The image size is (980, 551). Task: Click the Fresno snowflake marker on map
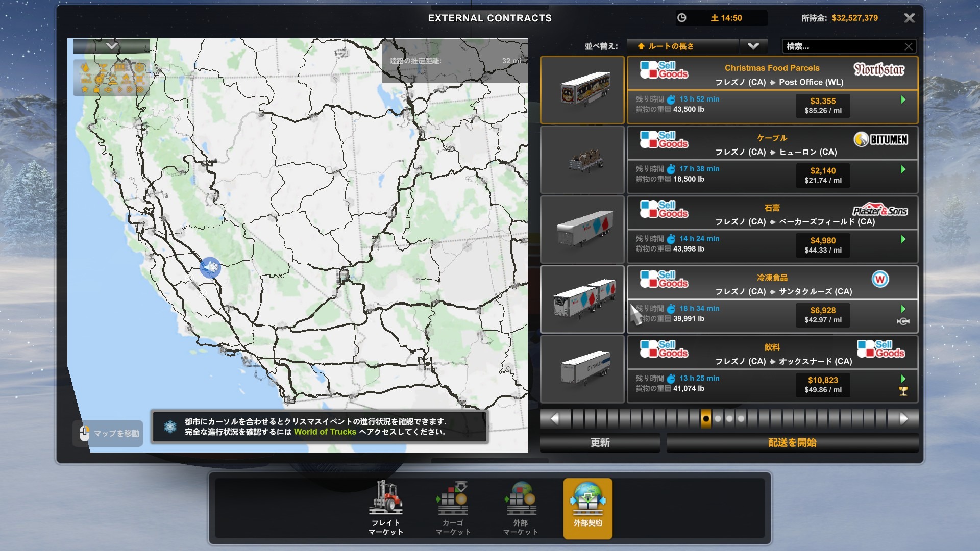[x=210, y=267]
